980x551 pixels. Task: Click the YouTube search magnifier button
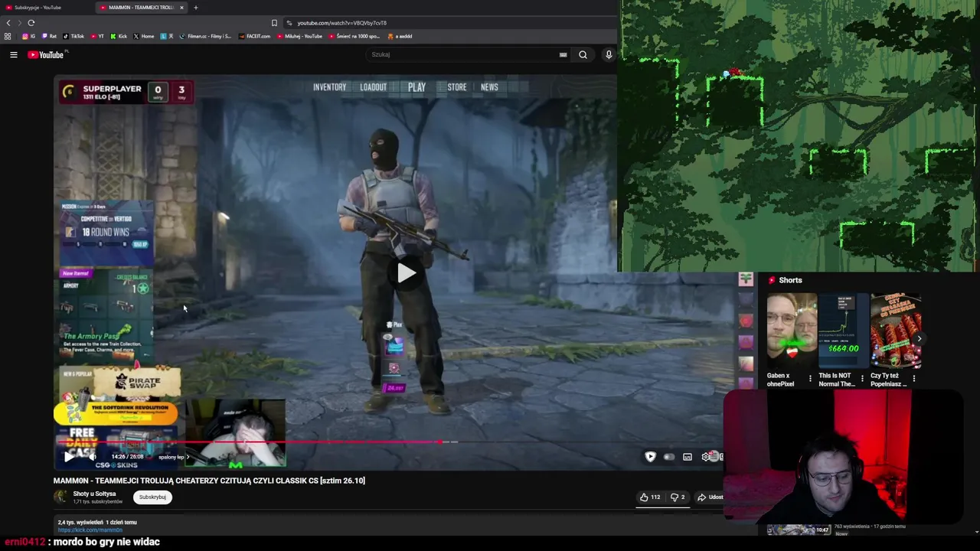pos(583,54)
